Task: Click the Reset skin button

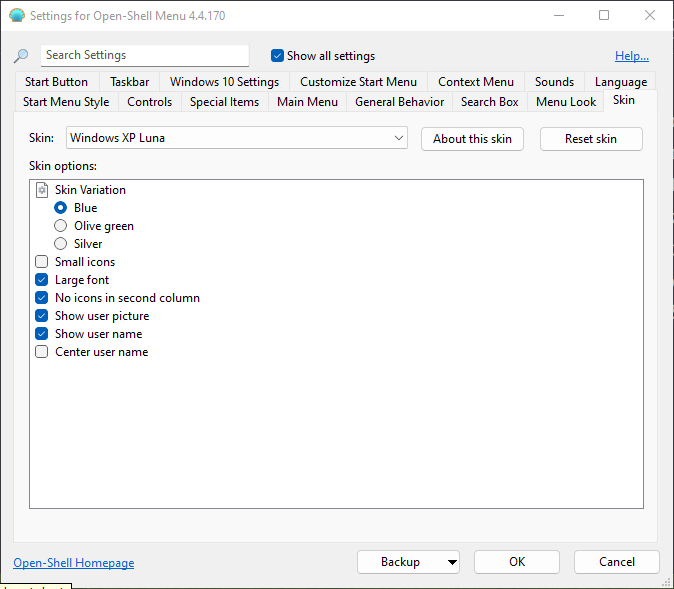Action: click(591, 139)
